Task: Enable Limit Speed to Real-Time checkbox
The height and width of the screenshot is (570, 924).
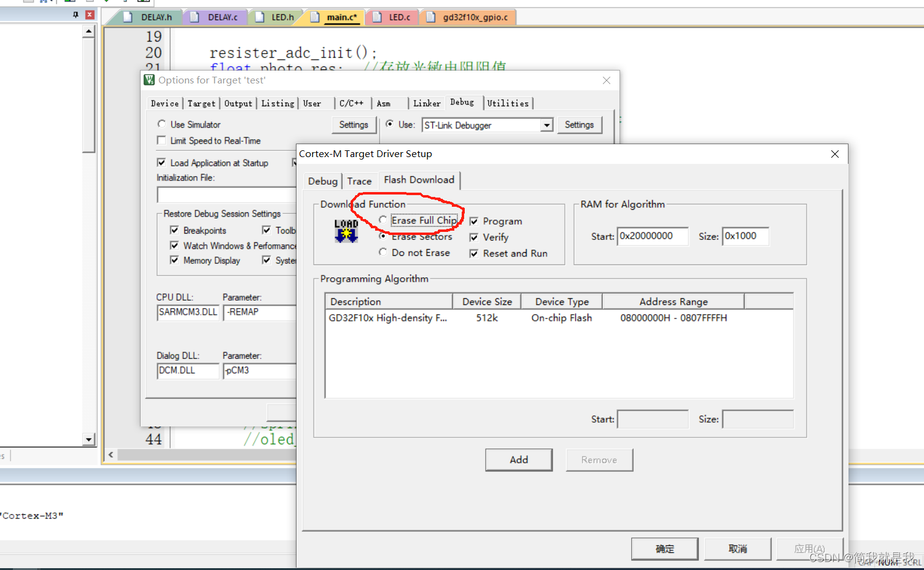Action: (x=161, y=141)
